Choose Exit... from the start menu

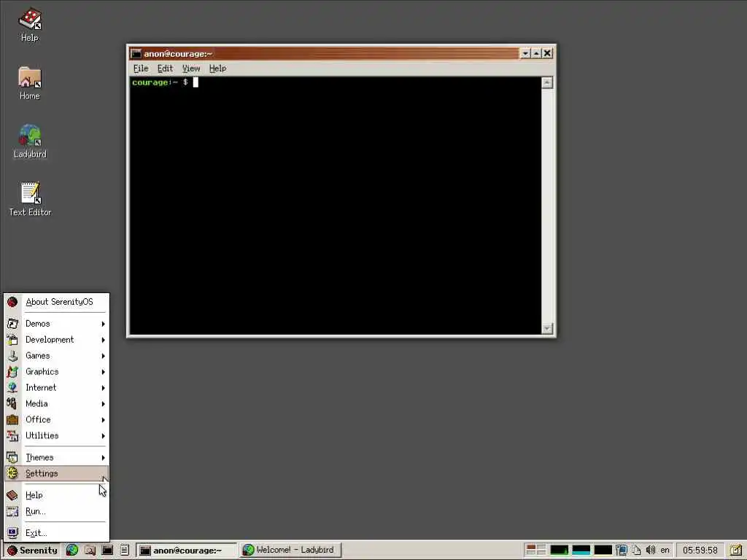pyautogui.click(x=57, y=533)
